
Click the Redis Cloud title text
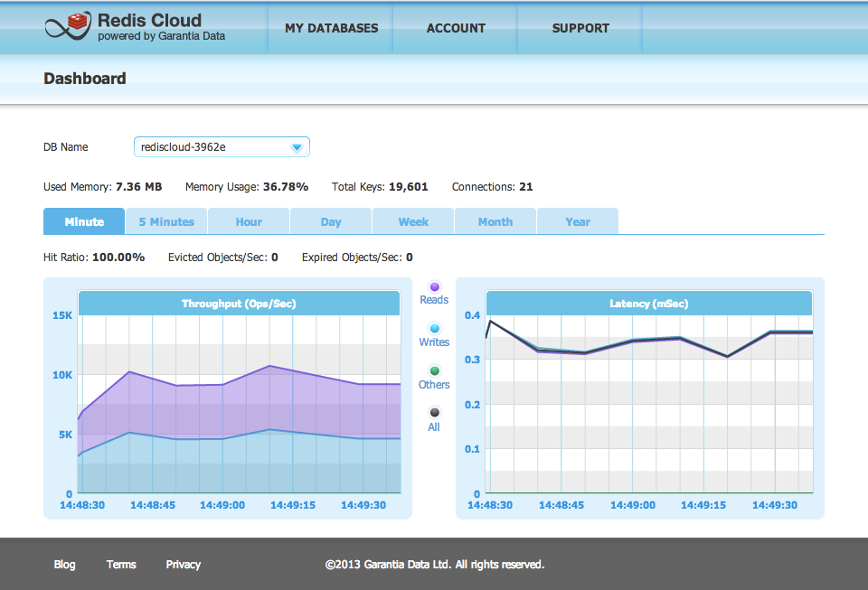click(149, 21)
